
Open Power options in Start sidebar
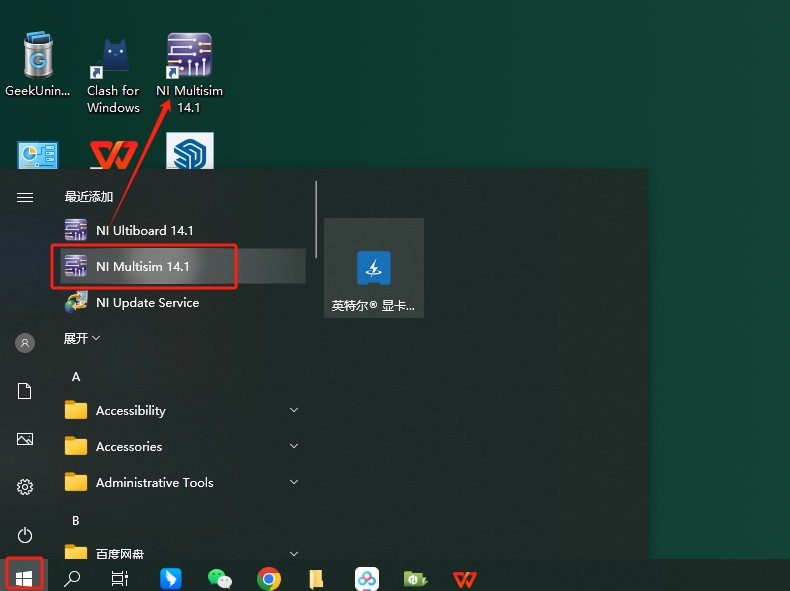point(25,535)
